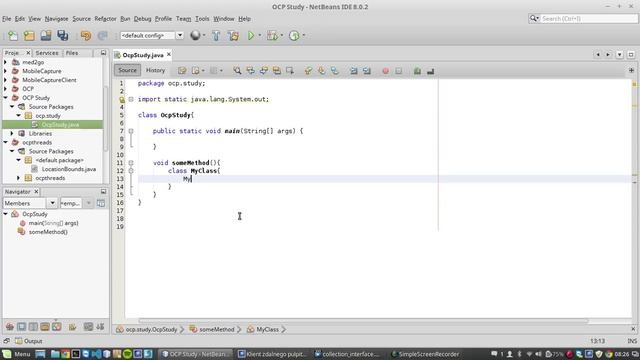This screenshot has width=640, height=360.
Task: Click the Save All toolbar icon
Action: click(62, 36)
